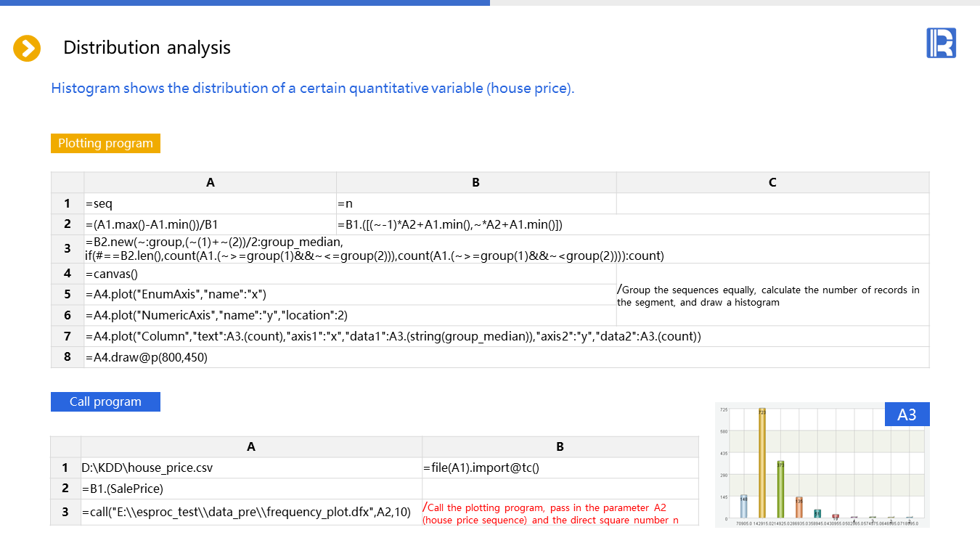
Task: Select column C header in plotting table
Action: [772, 182]
